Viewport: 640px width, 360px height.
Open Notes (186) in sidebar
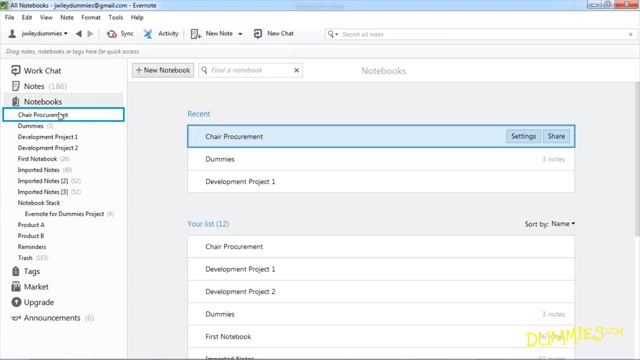tap(39, 86)
